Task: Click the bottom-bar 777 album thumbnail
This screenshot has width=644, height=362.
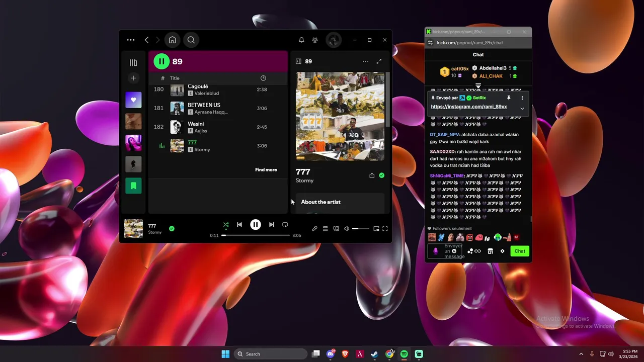Action: (133, 229)
